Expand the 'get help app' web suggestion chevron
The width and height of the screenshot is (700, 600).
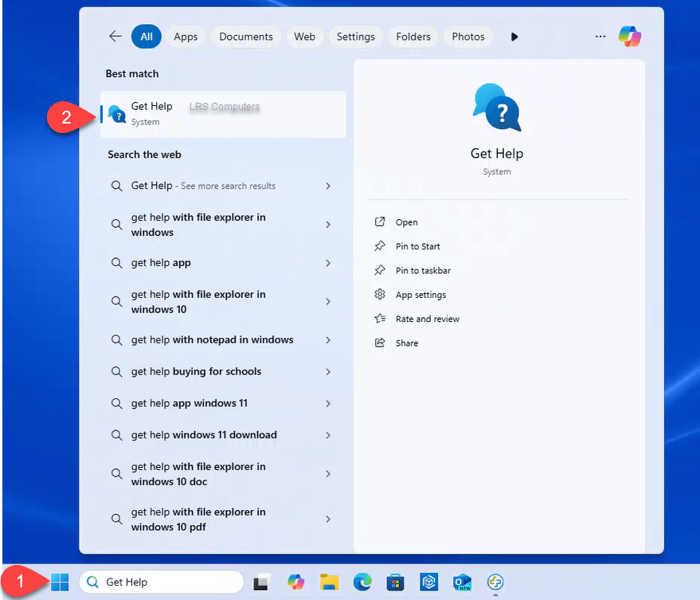pos(328,263)
